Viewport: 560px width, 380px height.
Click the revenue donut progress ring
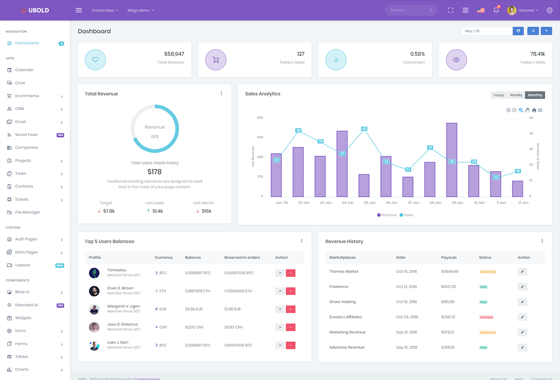tap(155, 129)
